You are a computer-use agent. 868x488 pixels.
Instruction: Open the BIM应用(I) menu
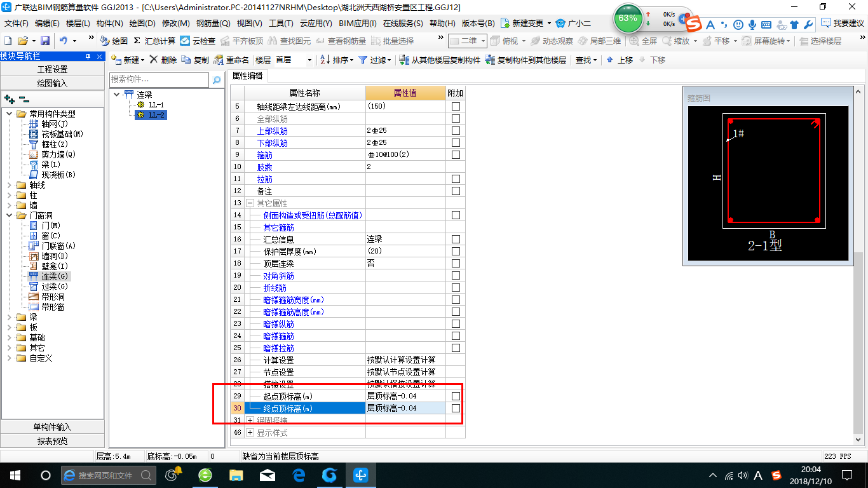pos(358,23)
